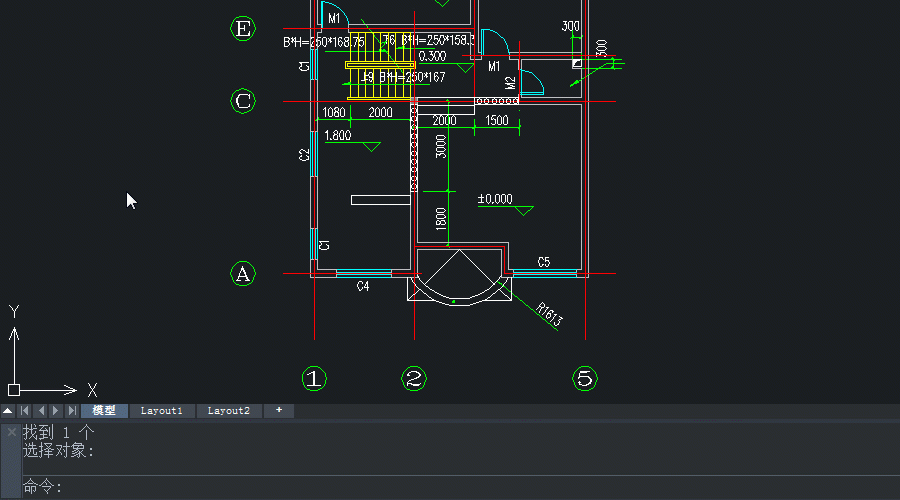
Task: Jump to the first layout tab
Action: [24, 411]
